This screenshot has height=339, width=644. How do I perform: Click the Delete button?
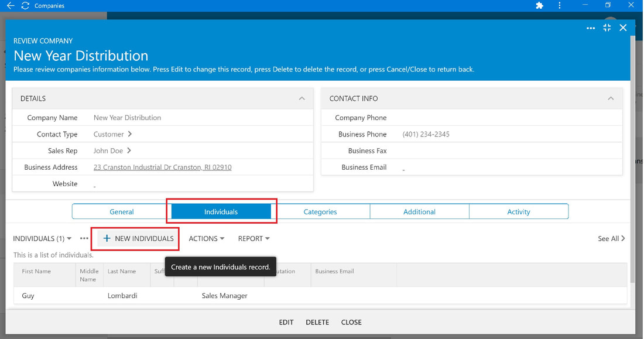pos(317,322)
